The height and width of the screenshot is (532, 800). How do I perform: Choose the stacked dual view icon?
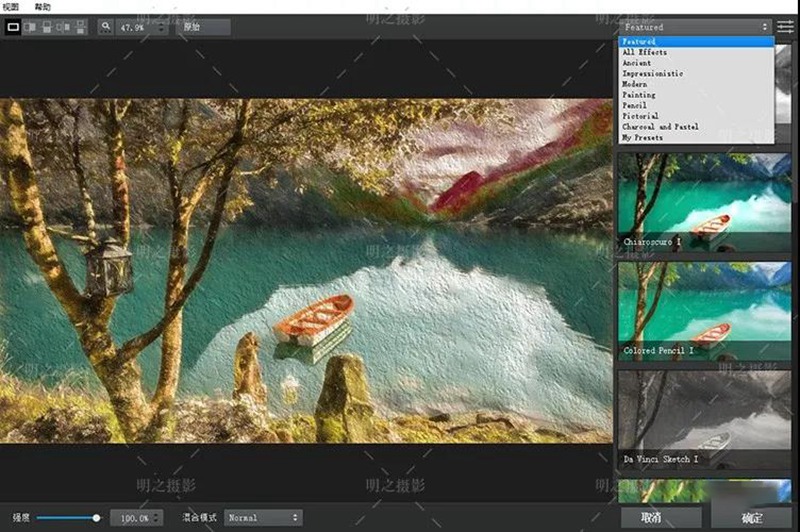80,27
